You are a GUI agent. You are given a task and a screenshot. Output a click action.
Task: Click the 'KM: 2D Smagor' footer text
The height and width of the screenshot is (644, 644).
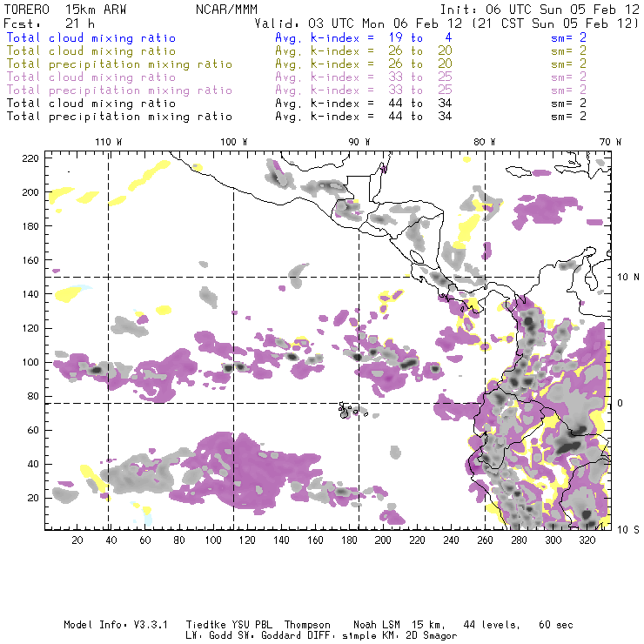click(419, 636)
